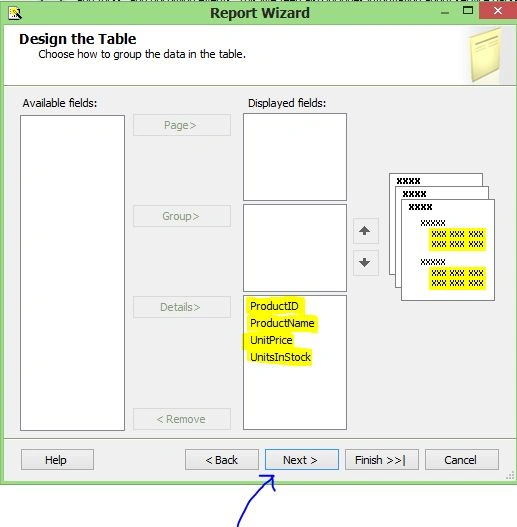Viewport: 517px width, 527px height.
Task: Maximize the Report Wizard window
Action: [468, 11]
